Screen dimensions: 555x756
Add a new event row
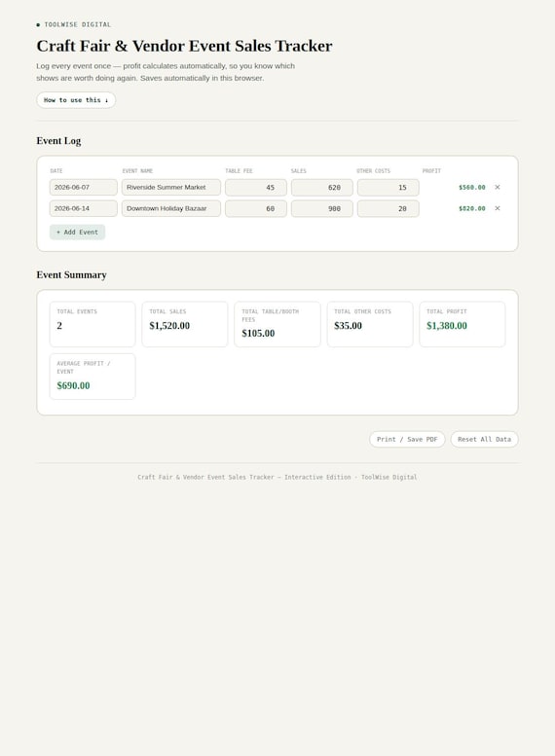(x=77, y=232)
